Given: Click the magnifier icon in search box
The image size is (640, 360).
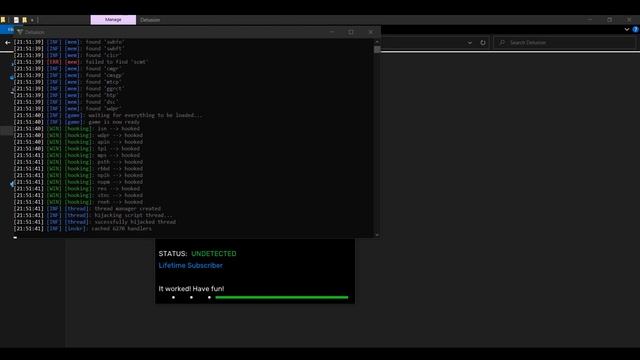Looking at the screenshot, I should [x=502, y=42].
